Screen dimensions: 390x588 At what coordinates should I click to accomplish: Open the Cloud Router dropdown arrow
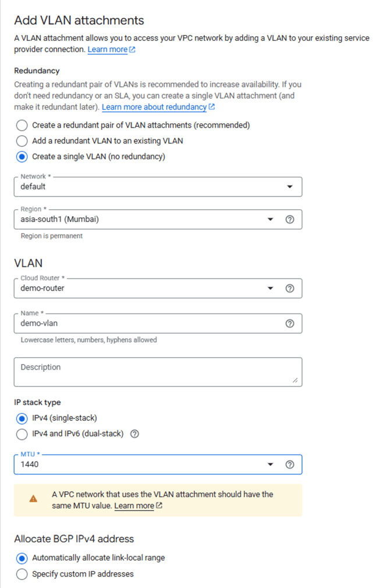tap(271, 288)
